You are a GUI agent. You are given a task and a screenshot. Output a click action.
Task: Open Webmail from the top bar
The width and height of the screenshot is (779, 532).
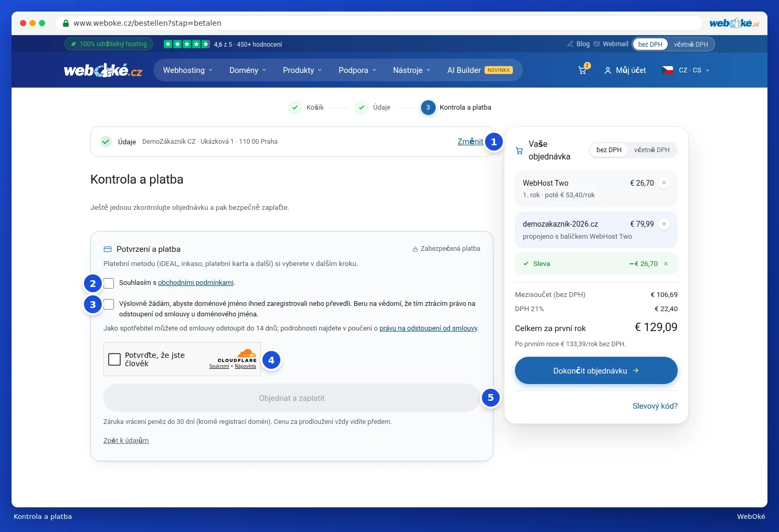pyautogui.click(x=611, y=44)
